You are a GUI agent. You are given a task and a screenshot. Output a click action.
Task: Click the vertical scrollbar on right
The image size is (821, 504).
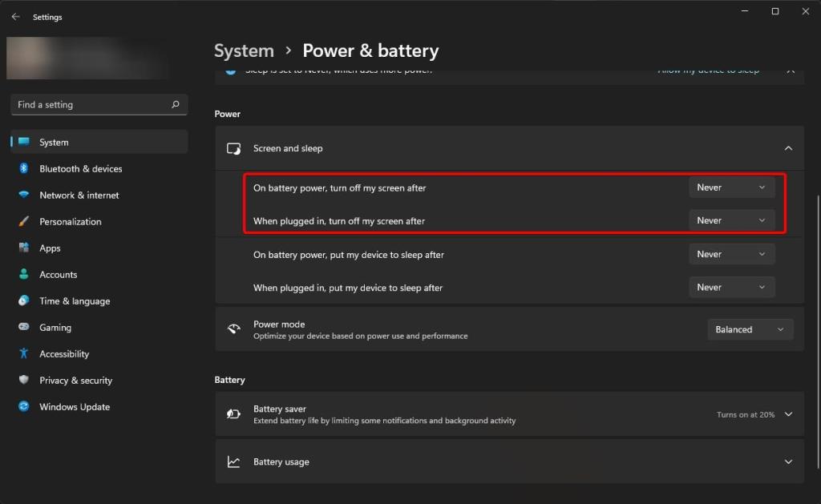[x=818, y=333]
